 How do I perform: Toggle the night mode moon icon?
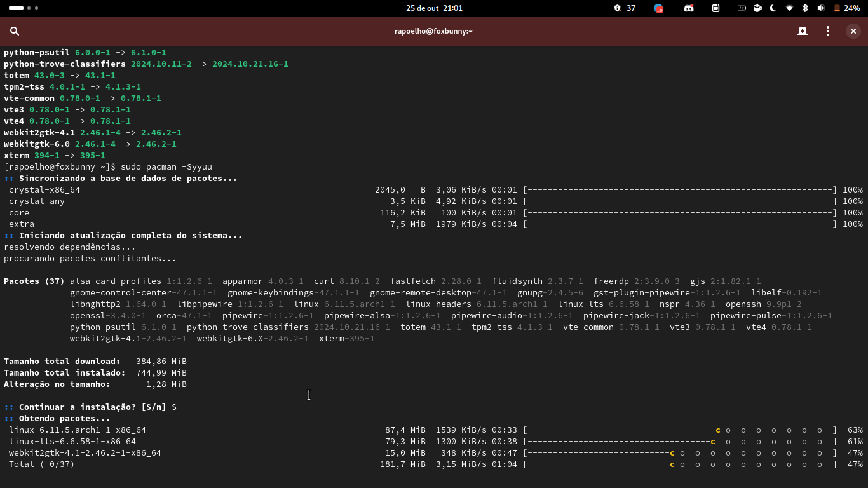pos(773,8)
